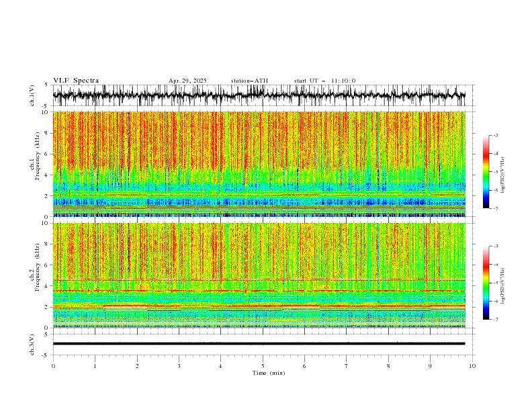Viewport: 532px width, 411px height.
Task: Click the time axis tick label '3'
Action: point(179,366)
